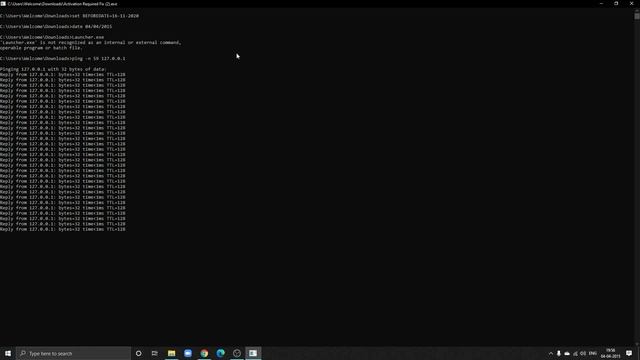Close the command prompt window

(x=631, y=4)
